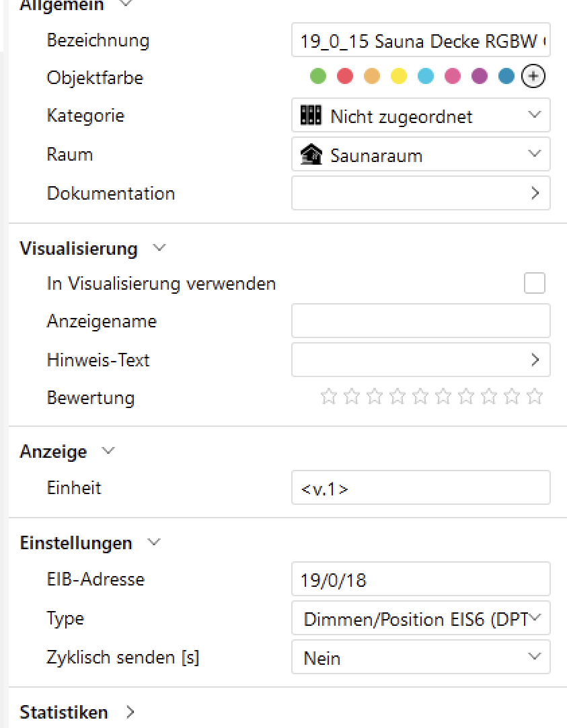Screen dimensions: 567x728
Task: Rate with the fifth Bewertung star
Action: click(420, 397)
